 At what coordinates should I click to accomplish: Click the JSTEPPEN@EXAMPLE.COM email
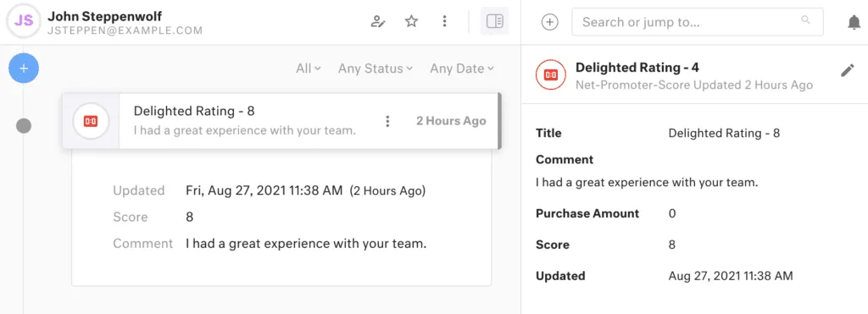tap(125, 30)
